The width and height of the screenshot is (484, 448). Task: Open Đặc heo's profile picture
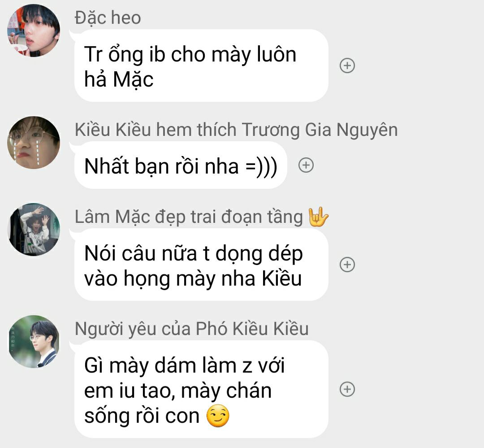(x=34, y=30)
